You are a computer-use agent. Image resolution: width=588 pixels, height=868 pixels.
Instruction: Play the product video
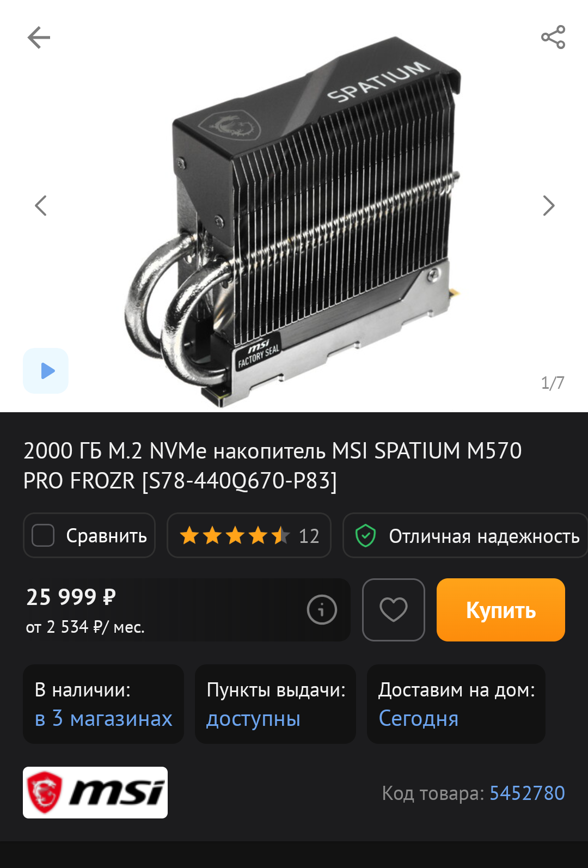[x=46, y=371]
